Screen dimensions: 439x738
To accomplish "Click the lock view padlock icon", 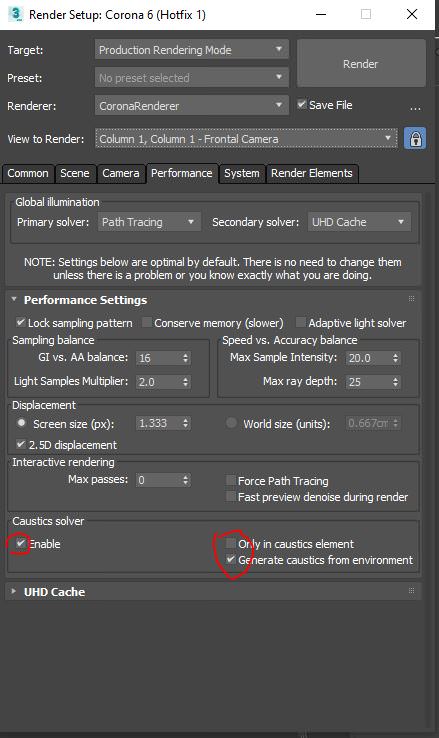I will [415, 139].
